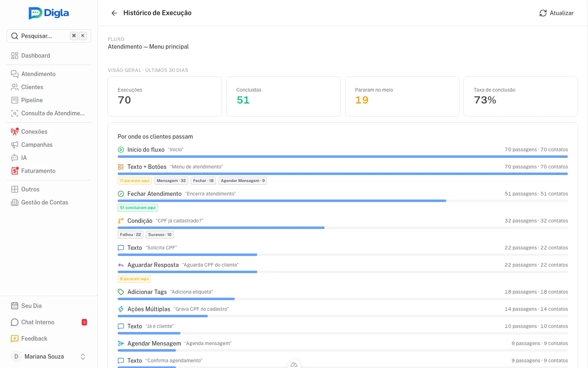
Task: Click the Feedback icon
Action: point(15,339)
